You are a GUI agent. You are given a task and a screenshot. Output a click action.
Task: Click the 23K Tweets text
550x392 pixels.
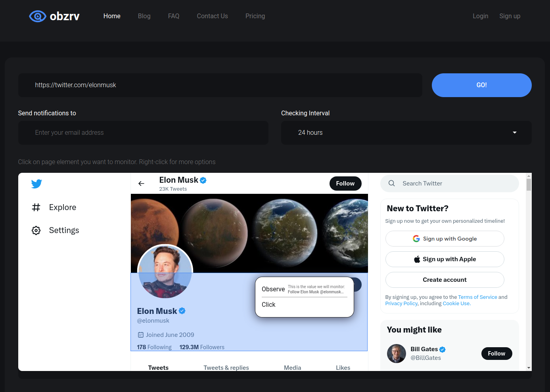[173, 189]
